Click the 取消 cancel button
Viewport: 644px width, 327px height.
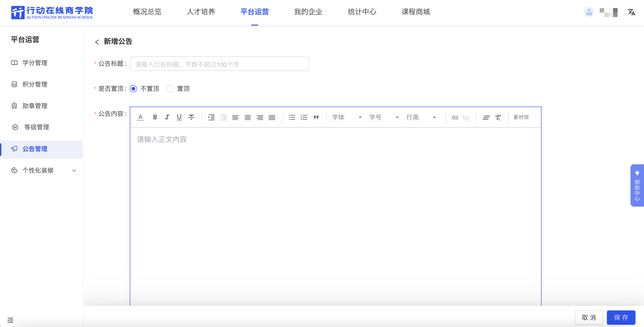(x=589, y=318)
